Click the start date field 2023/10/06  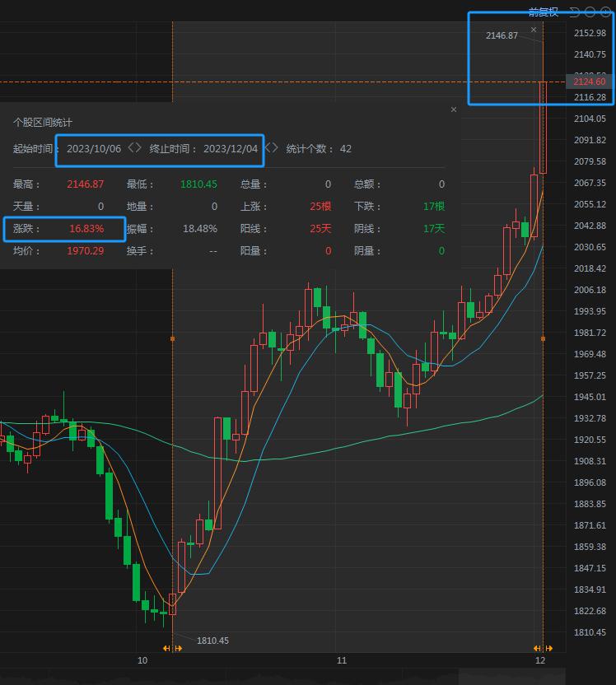pos(94,149)
